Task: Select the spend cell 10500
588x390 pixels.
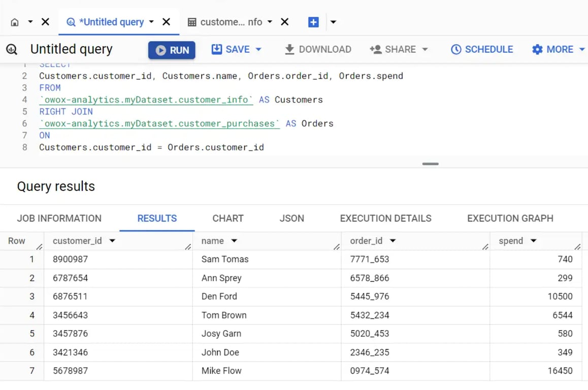Action: click(x=536, y=297)
